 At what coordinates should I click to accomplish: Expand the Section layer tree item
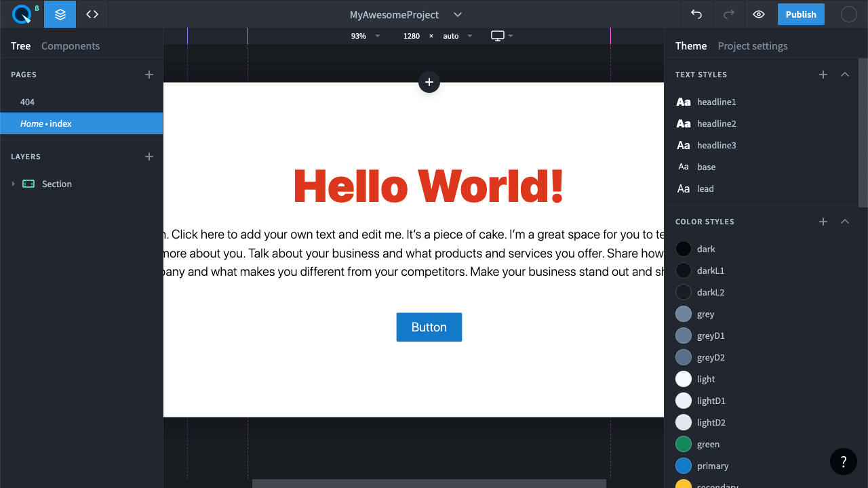point(13,184)
